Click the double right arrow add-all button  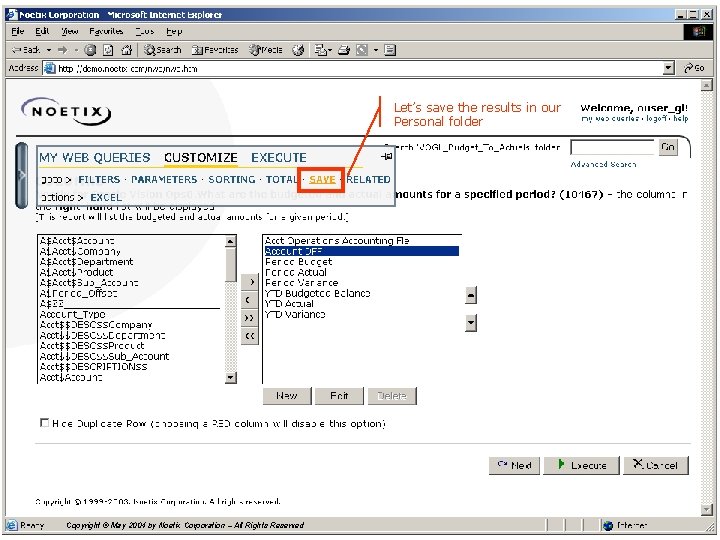tap(250, 318)
